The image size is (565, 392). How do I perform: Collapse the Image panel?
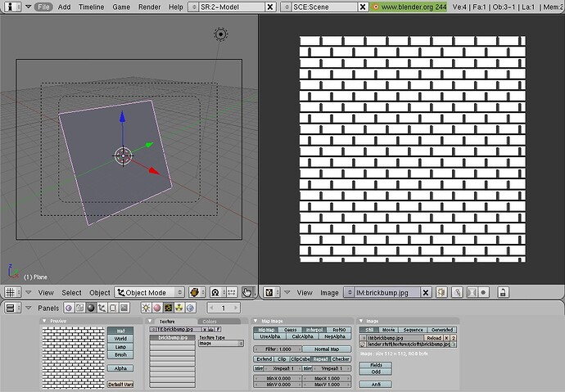point(360,321)
